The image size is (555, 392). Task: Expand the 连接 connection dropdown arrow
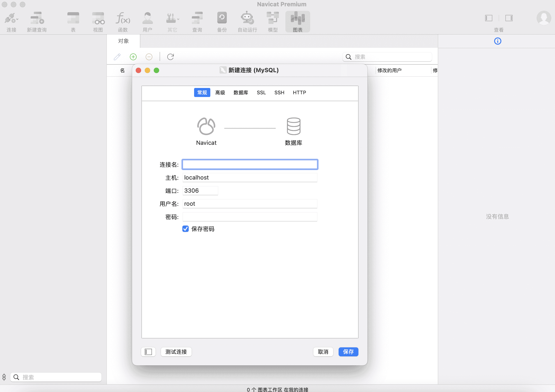(x=17, y=19)
